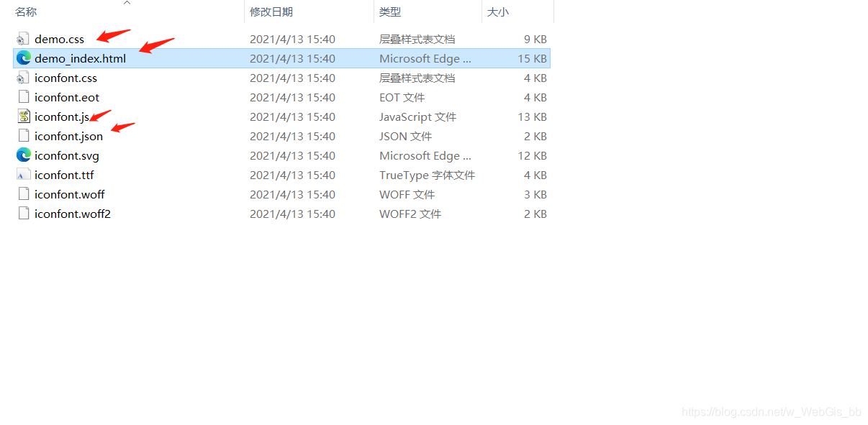
Task: Click the stylesheet icon beside iconfont.css
Action: click(x=22, y=78)
